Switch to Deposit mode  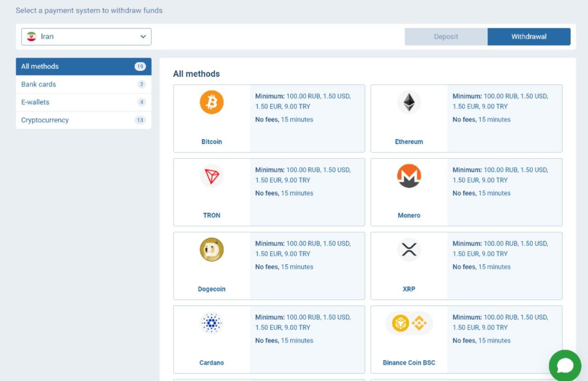click(446, 37)
